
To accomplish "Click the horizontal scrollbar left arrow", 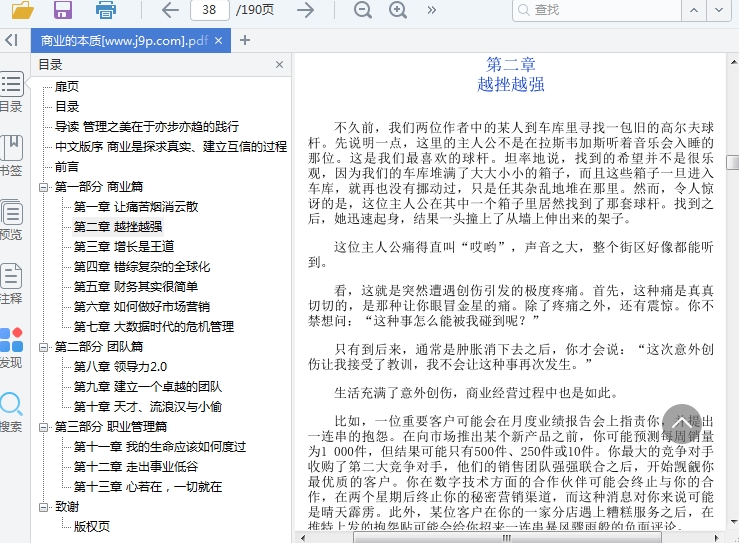I will click(302, 538).
